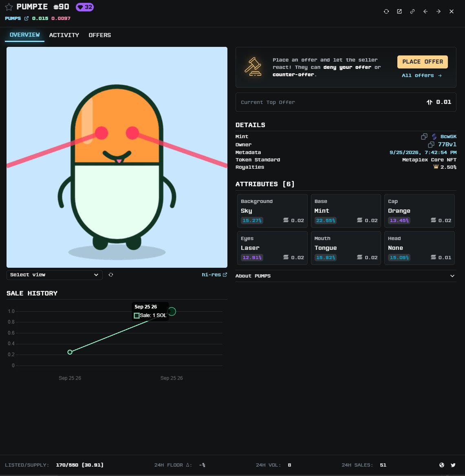Click first sale point on chart
465x476 pixels.
70,352
